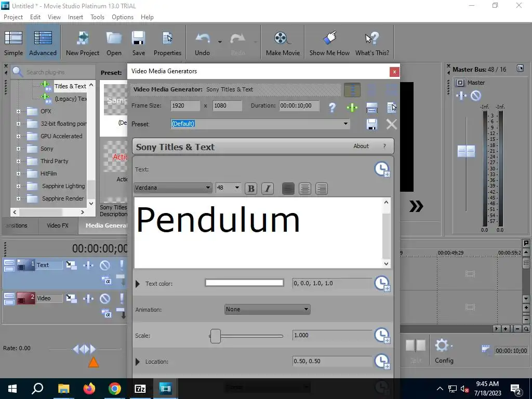Open Track FX on the Text track

pos(88,265)
